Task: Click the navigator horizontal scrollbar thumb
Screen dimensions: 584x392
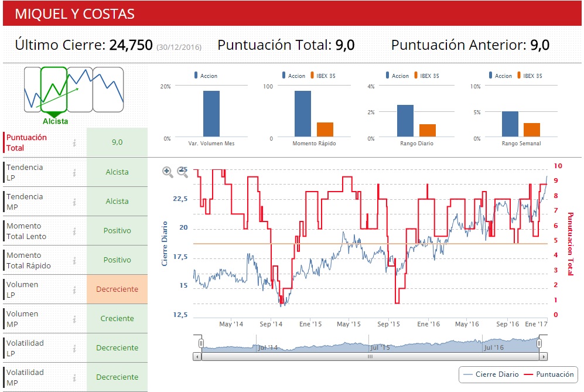Action: 370,357
